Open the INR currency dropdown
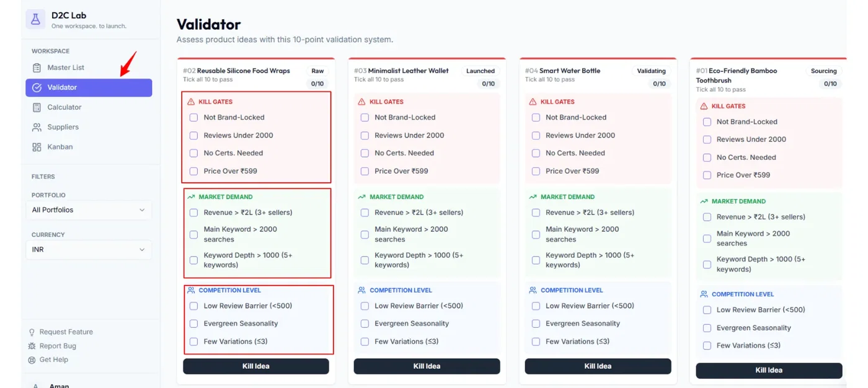This screenshot has height=388, width=868. (89, 250)
